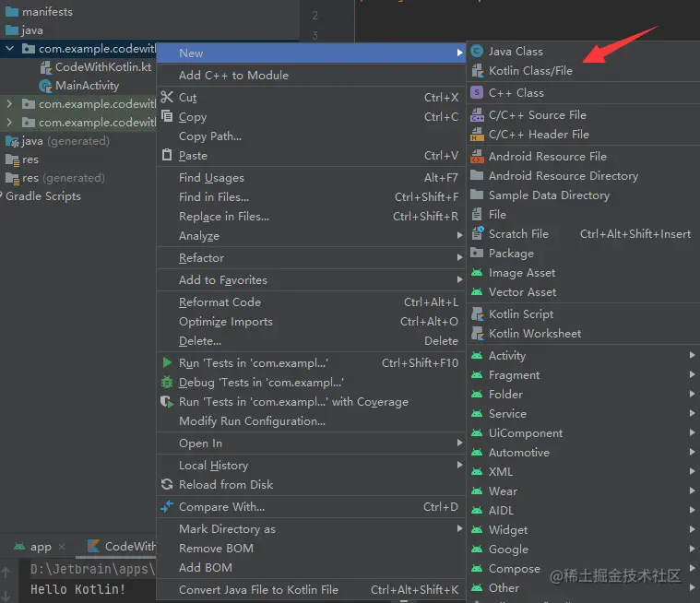Select Gradle Scripts in project tree
Screen dimensions: 700x603
tap(42, 196)
